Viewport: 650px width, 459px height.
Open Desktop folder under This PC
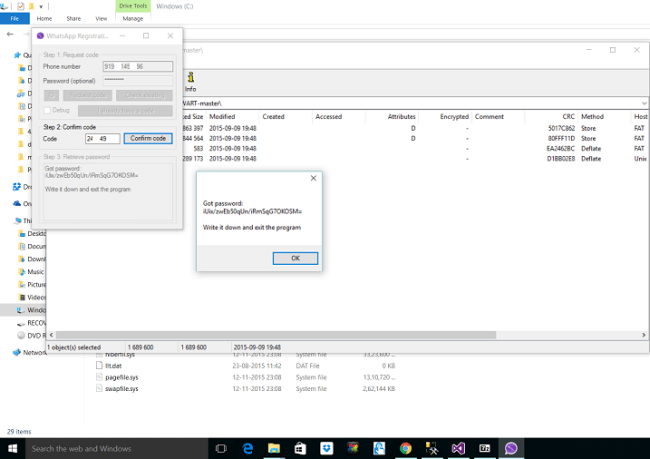pos(32,233)
